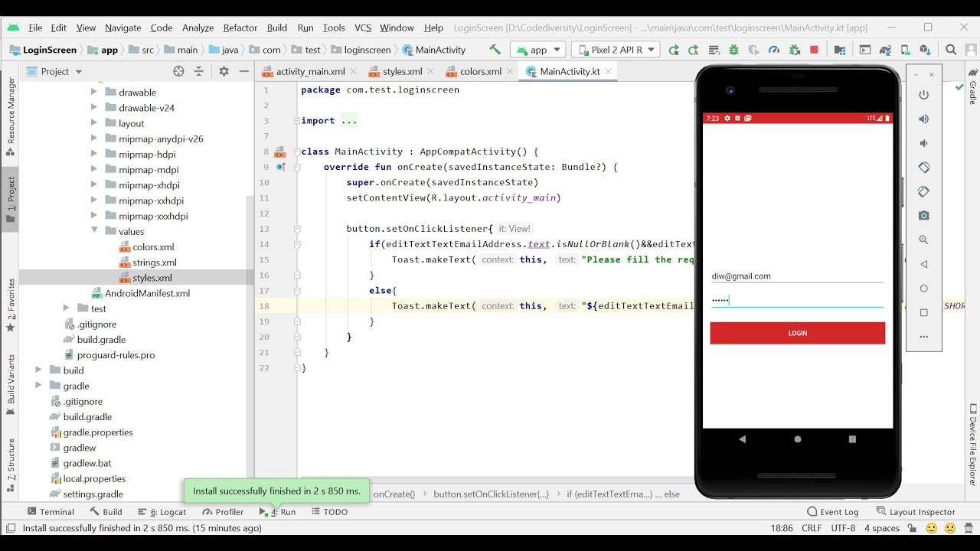980x551 pixels.
Task: Open the Profiler tool window
Action: point(223,512)
